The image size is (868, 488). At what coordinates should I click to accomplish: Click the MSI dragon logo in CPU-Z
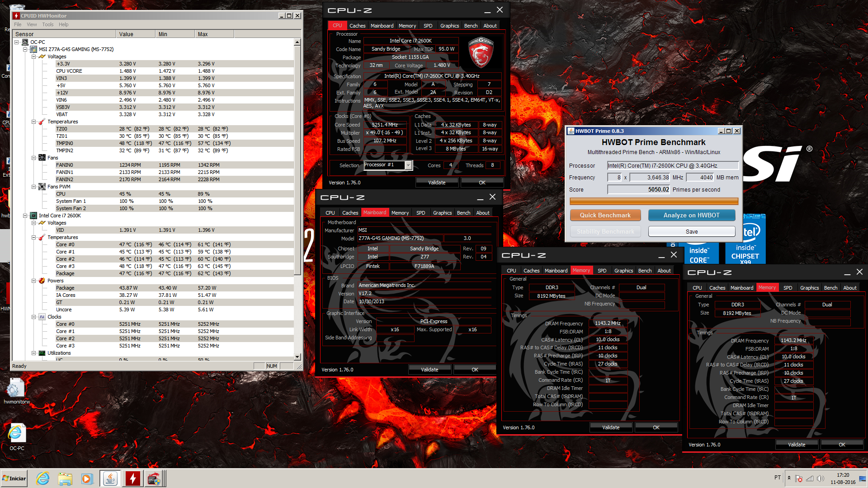[x=481, y=52]
